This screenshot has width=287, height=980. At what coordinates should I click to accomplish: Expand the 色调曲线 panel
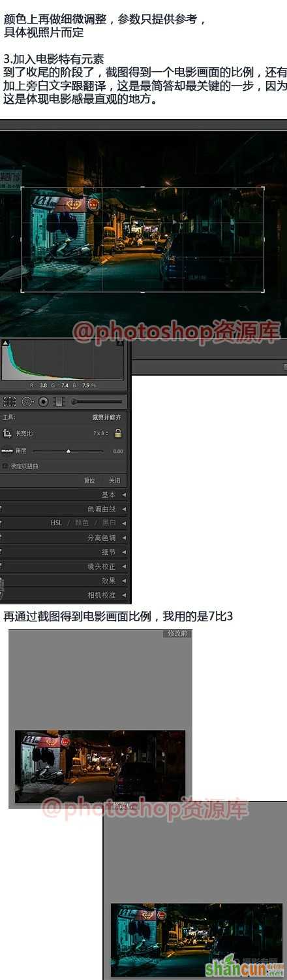(65, 509)
